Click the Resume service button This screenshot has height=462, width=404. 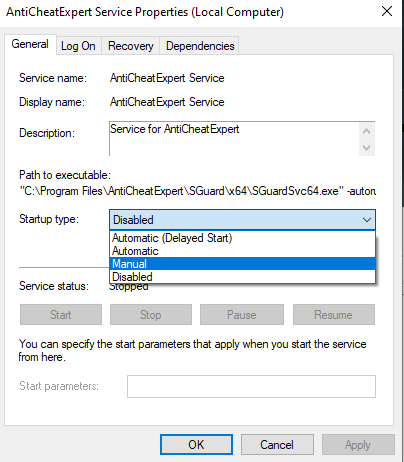click(x=334, y=314)
